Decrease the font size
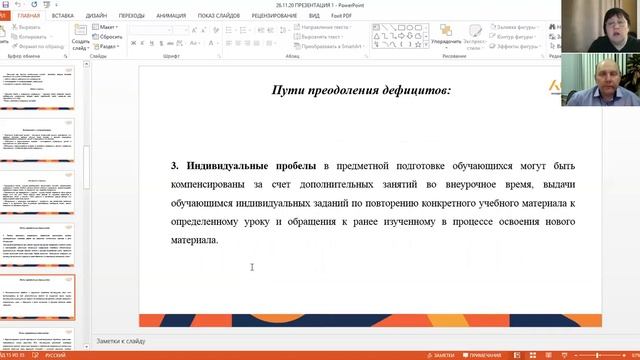Screen dimensions: 640x360 (204, 30)
